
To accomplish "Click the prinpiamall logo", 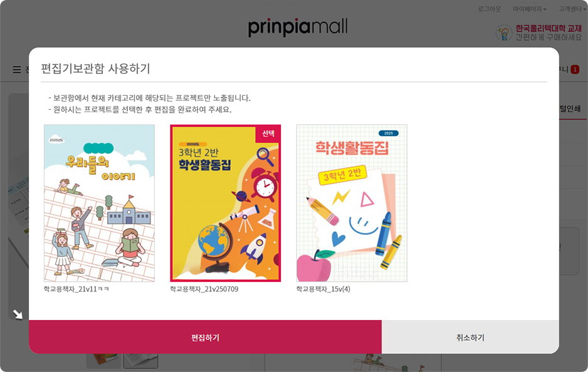I will click(298, 27).
